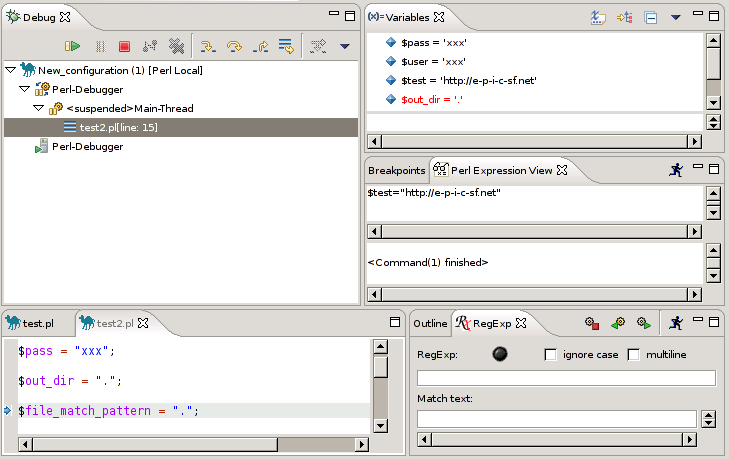Image resolution: width=729 pixels, height=459 pixels.
Task: Step Return in the Debug toolbar
Action: (x=261, y=46)
